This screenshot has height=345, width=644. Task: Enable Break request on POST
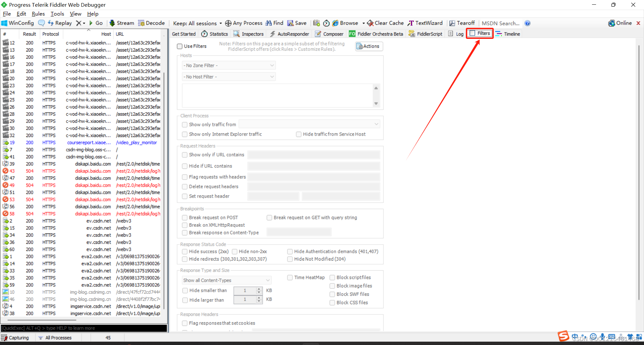coord(184,218)
